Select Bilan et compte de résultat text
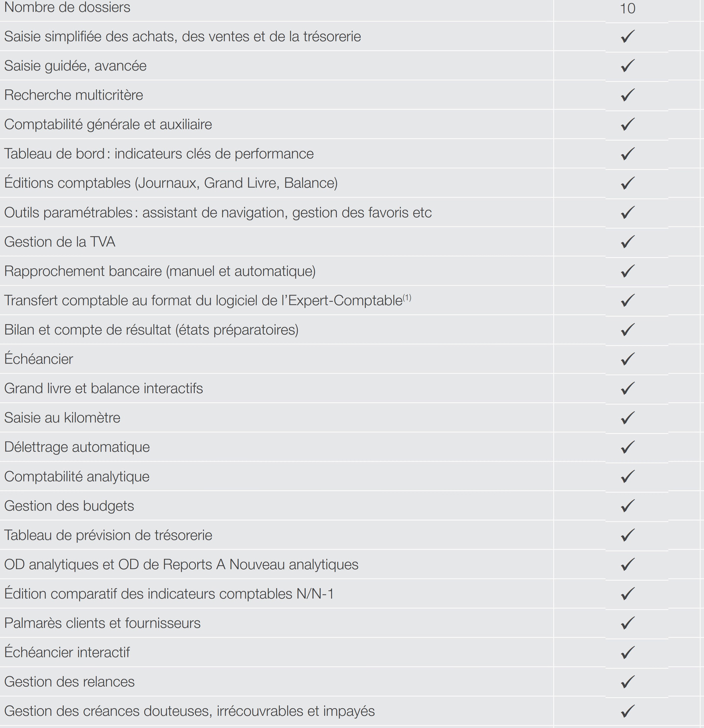Viewport: 704px width, 728px height. point(151,330)
